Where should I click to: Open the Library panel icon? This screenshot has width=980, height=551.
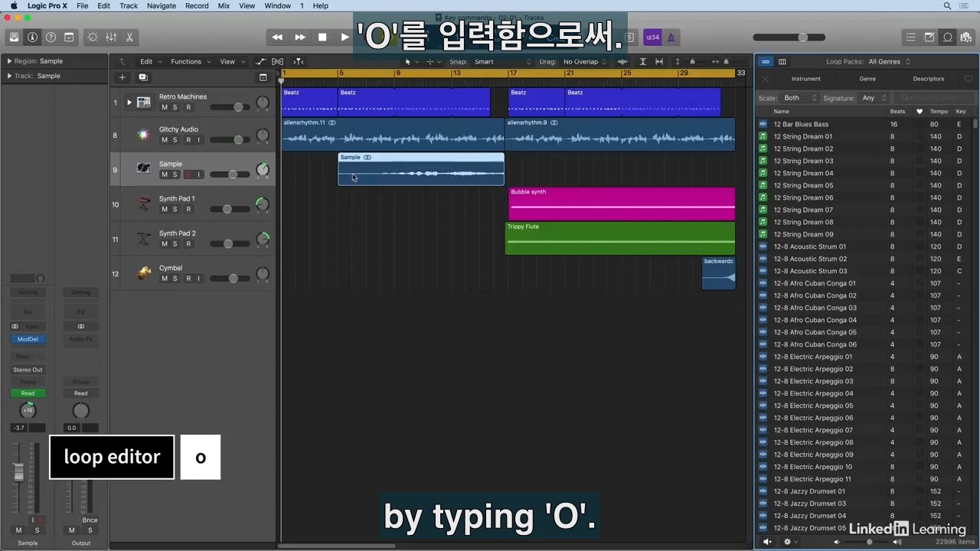[x=14, y=37]
